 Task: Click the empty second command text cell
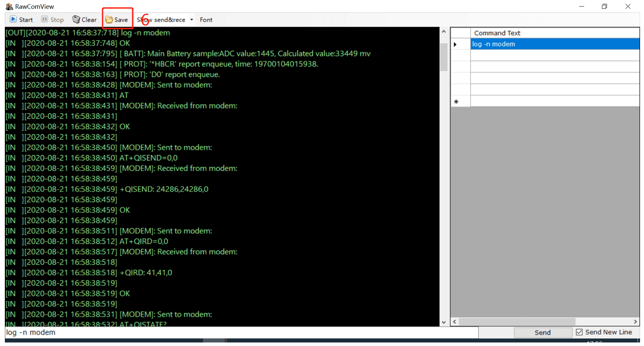(x=554, y=55)
